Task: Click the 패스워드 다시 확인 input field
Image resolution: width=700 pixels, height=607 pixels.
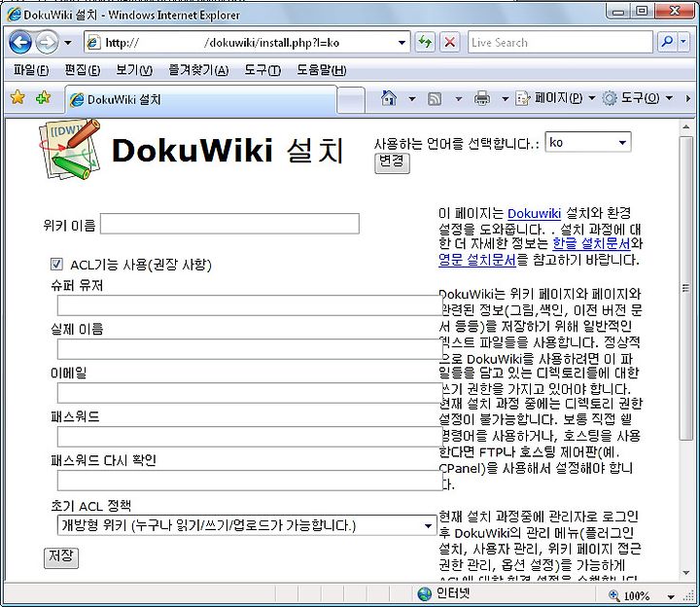Action: [x=250, y=481]
